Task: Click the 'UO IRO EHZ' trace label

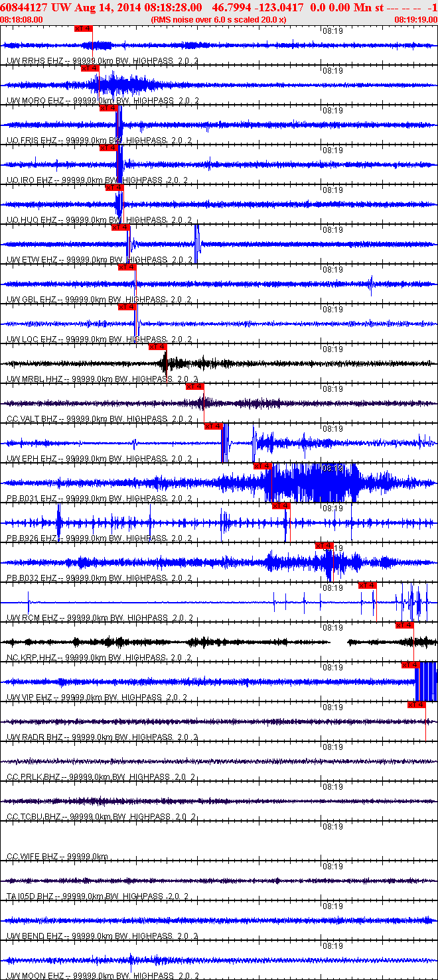Action: tap(30, 180)
